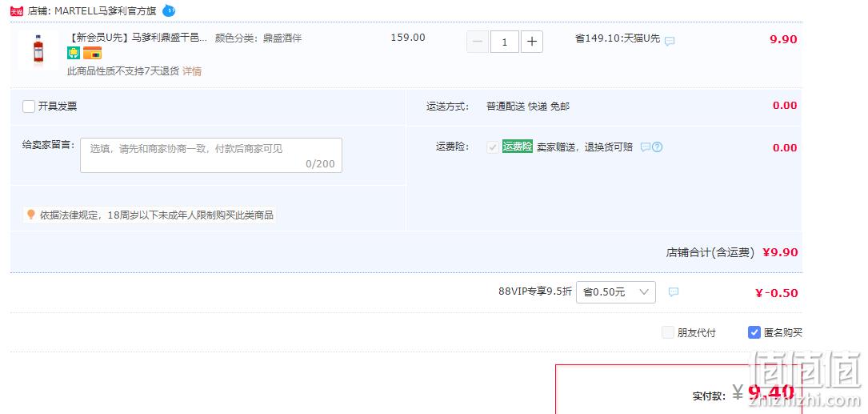The height and width of the screenshot is (414, 868).
Task: Click the orange credit card badge icon
Action: pyautogui.click(x=93, y=53)
